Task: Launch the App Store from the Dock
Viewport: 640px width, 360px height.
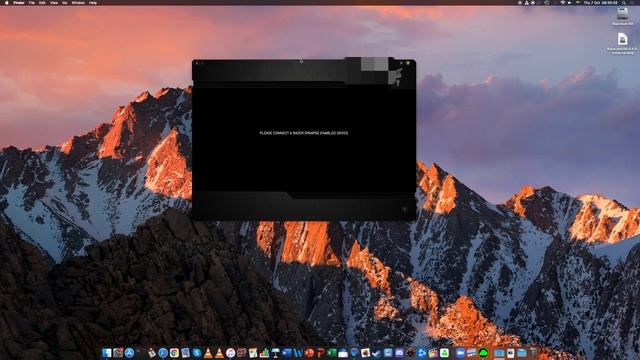Action: pyautogui.click(x=129, y=353)
